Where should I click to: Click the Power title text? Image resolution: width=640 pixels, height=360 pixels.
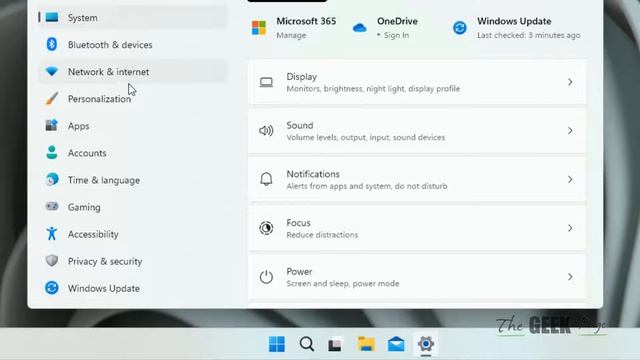click(x=299, y=271)
